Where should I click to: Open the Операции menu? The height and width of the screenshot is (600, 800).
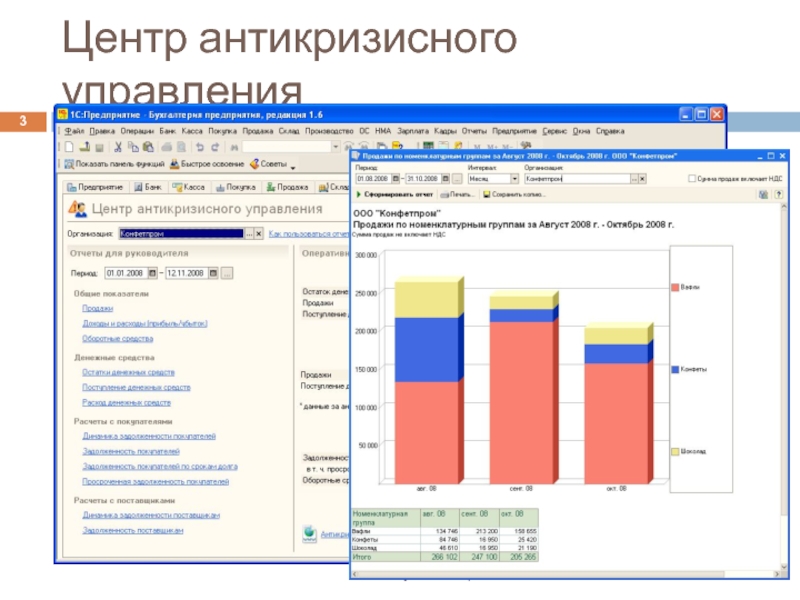pyautogui.click(x=137, y=131)
